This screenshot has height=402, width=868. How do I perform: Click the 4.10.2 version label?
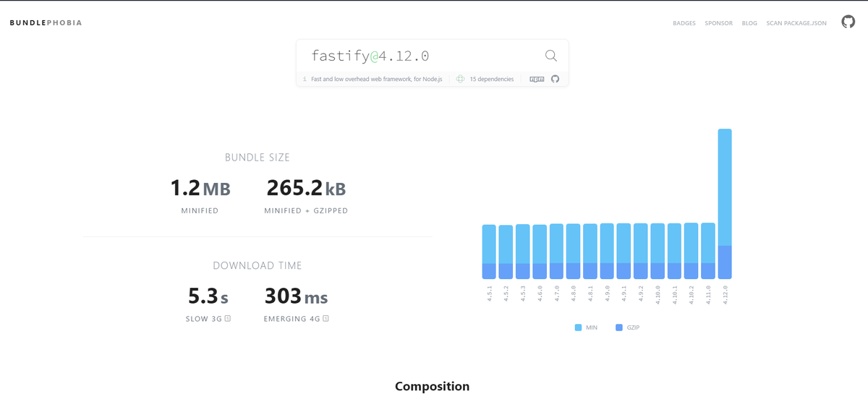point(692,295)
